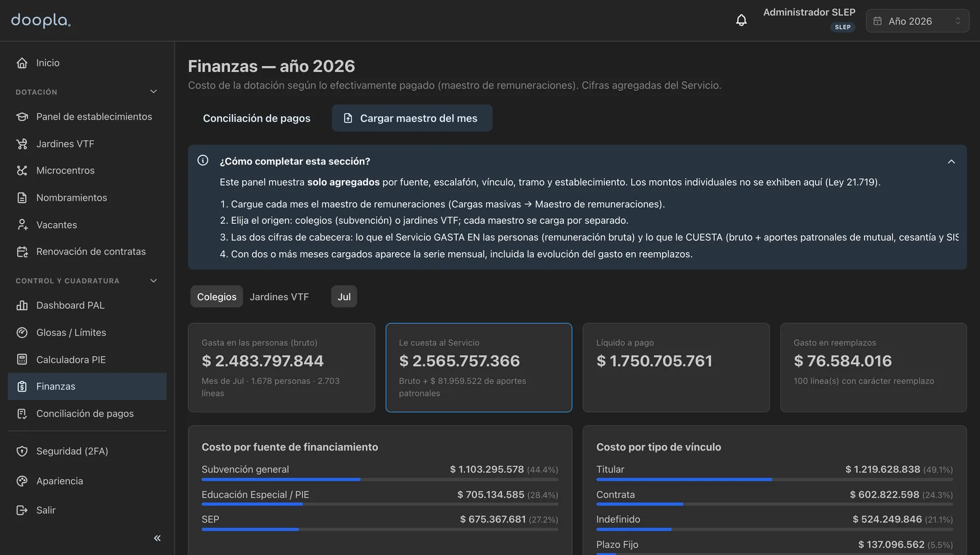
Task: Click the SEP funding source label
Action: coord(210,520)
